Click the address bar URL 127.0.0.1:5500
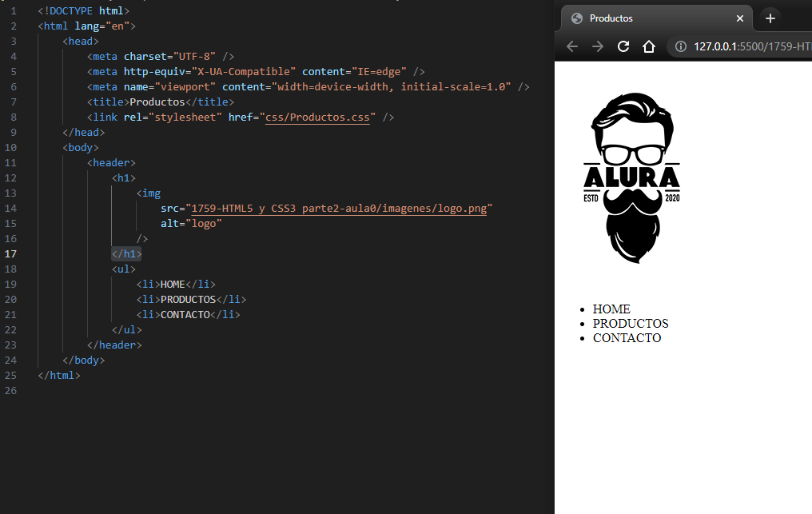812x514 pixels. [x=752, y=46]
